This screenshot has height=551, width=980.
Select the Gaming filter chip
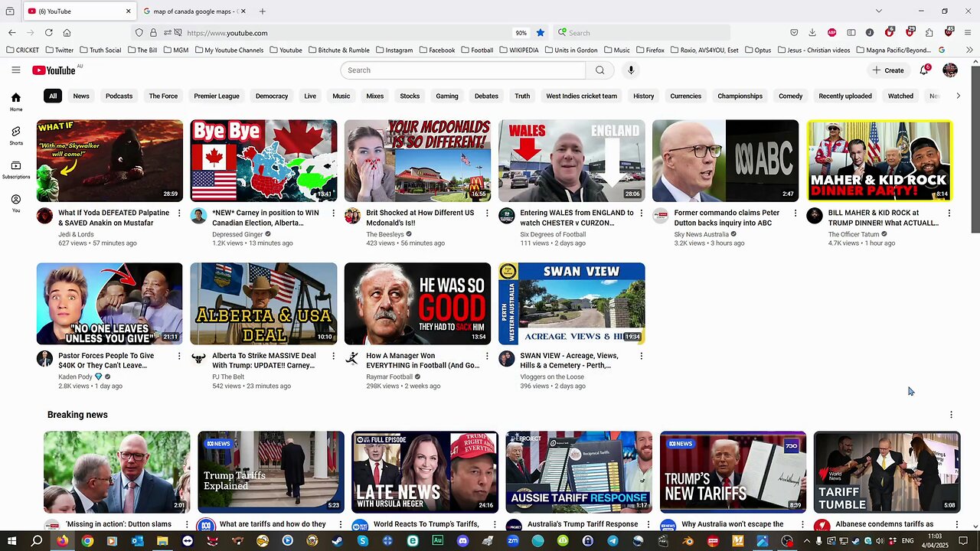pyautogui.click(x=447, y=96)
